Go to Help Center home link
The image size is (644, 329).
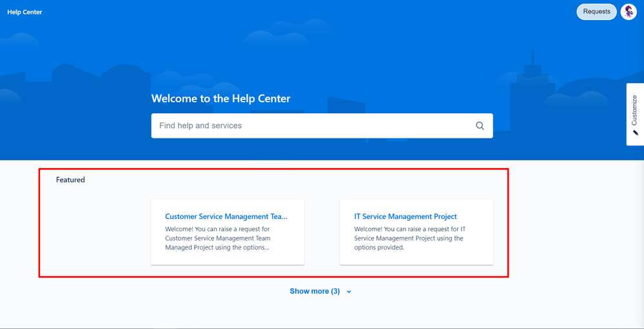point(24,12)
